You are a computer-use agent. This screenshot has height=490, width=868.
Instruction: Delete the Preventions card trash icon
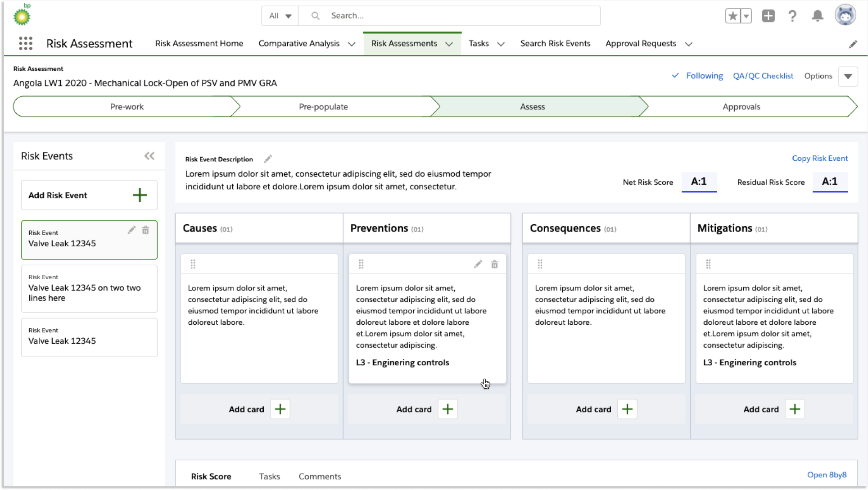(494, 264)
